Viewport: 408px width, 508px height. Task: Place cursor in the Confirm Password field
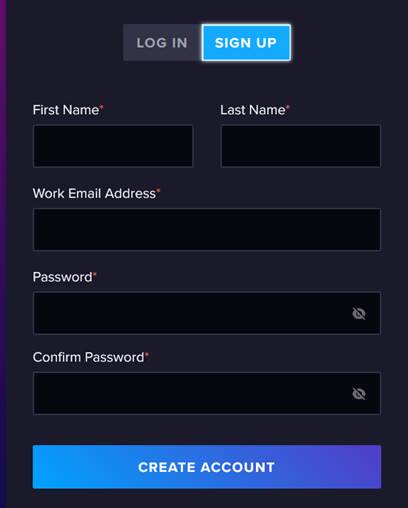click(x=207, y=393)
